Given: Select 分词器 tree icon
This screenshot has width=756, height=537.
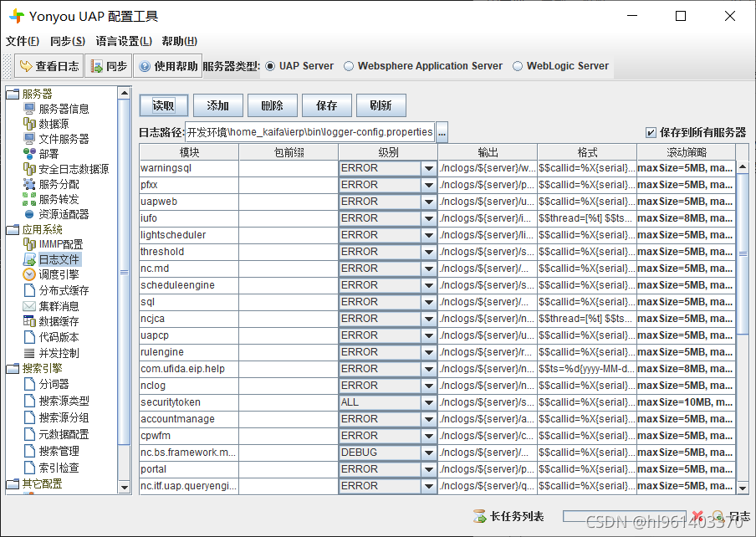Looking at the screenshot, I should click(29, 384).
